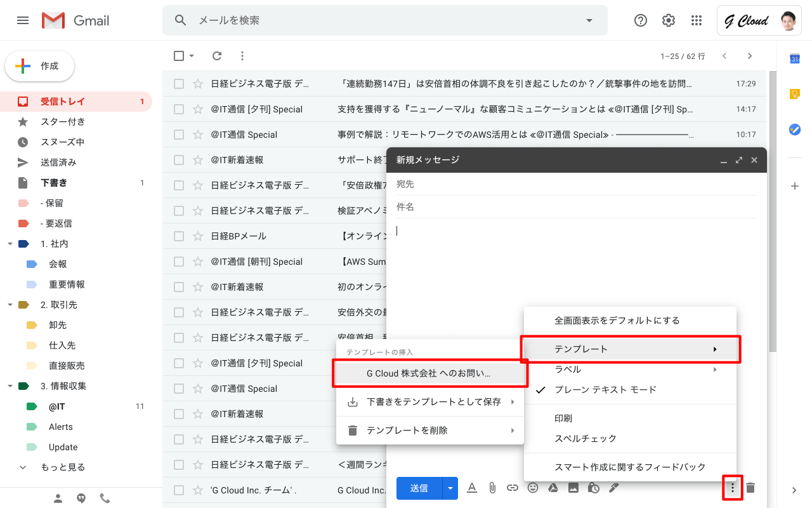Open the Hangouts conversations icon
Viewport: 812px width, 508px height.
pos(81,498)
